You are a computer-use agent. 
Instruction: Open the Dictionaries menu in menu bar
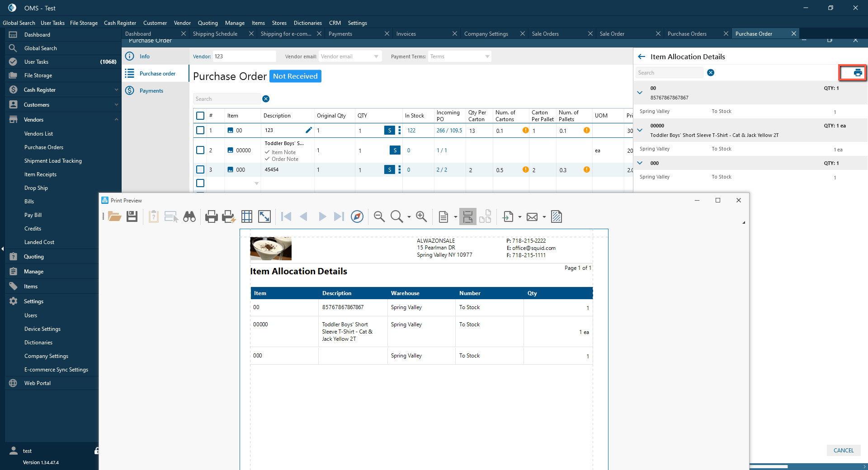(307, 23)
